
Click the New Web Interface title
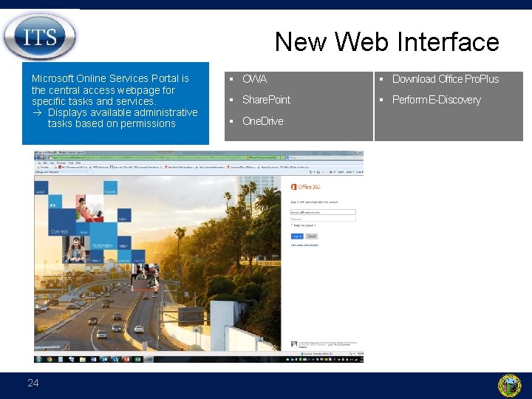pos(386,41)
